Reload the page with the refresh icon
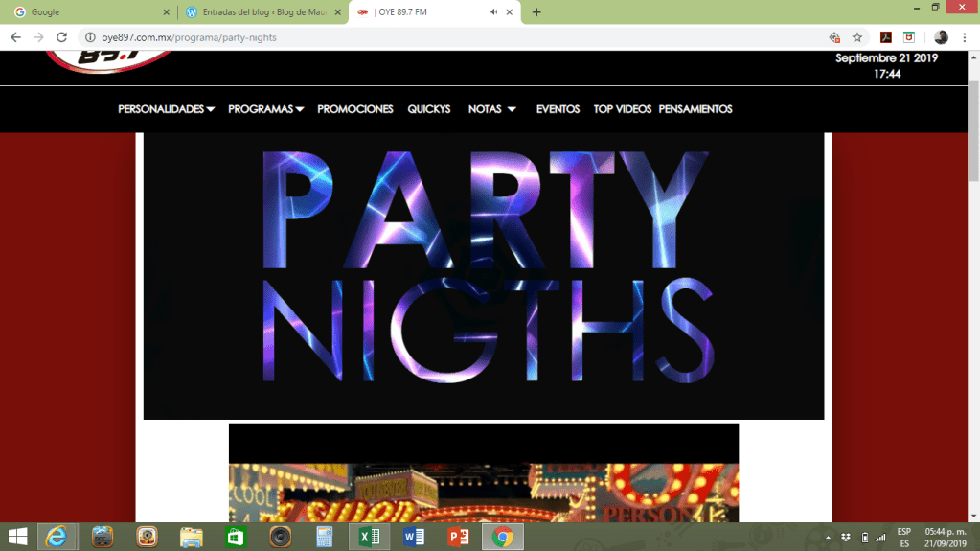The width and height of the screenshot is (980, 551). (x=61, y=37)
